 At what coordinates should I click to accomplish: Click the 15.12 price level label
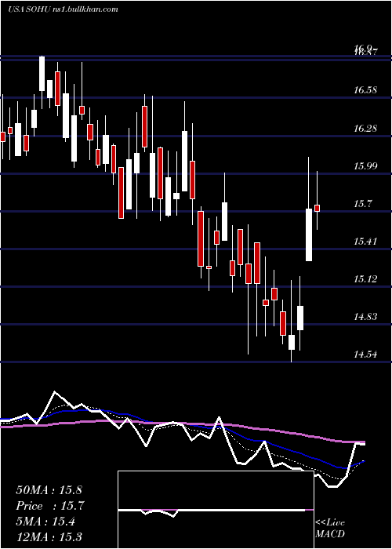(365, 279)
